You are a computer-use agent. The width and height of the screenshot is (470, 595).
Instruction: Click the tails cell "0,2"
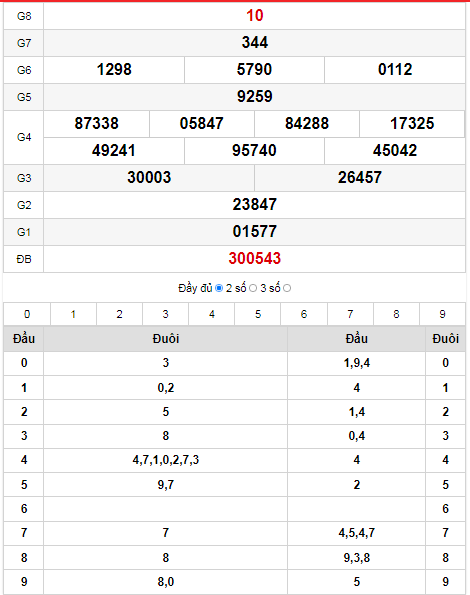(x=165, y=388)
